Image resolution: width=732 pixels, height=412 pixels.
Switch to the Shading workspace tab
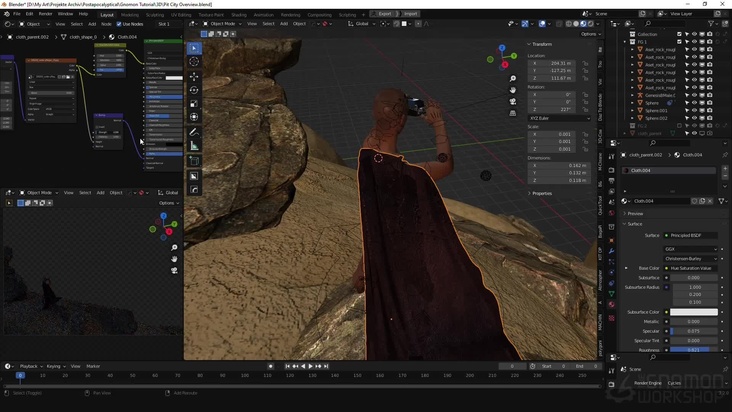(239, 15)
